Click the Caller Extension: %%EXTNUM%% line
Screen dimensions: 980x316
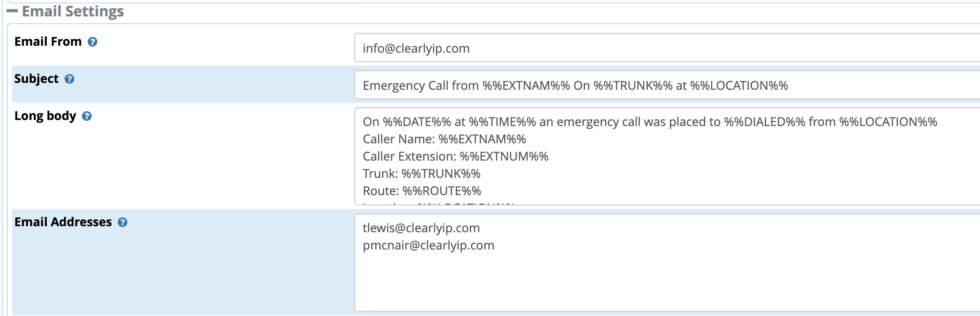pyautogui.click(x=455, y=157)
